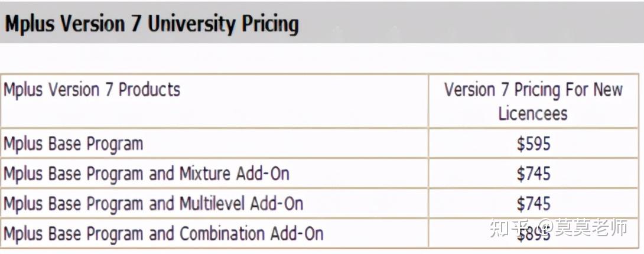Click the Version 7 Pricing For New header text
Viewport: 644px width, 254px height.
(533, 90)
